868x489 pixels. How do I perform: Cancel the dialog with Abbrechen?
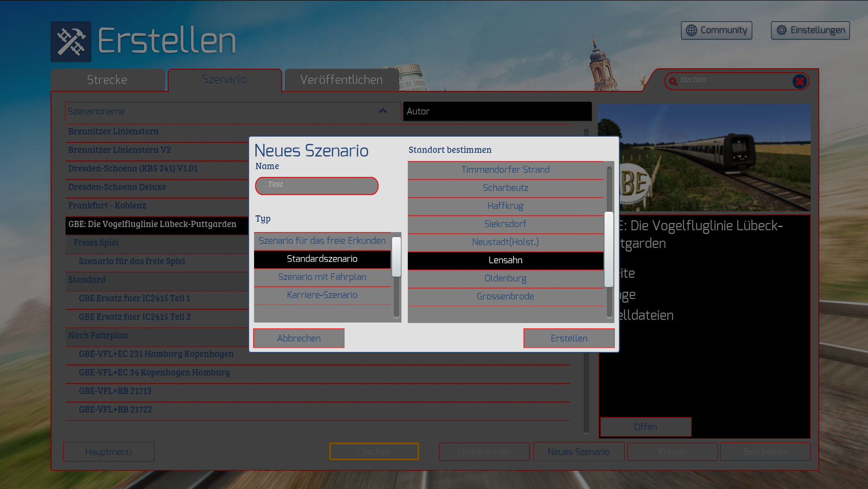[x=299, y=338]
